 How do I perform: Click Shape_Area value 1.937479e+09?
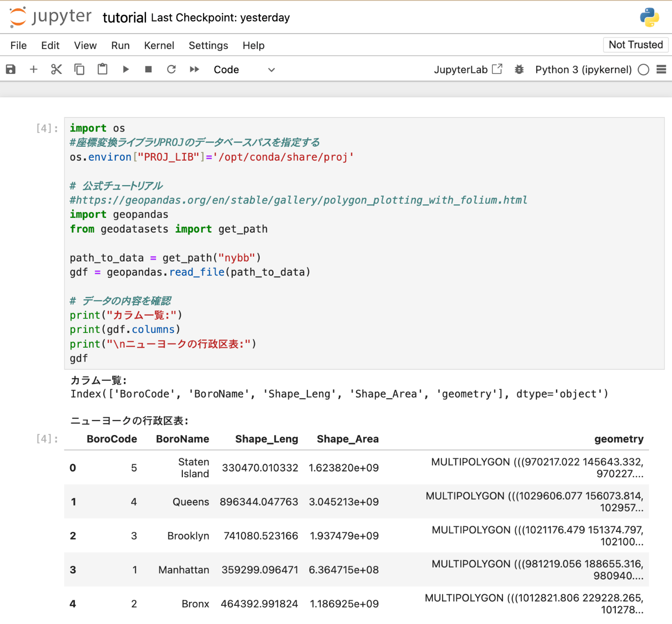tap(344, 536)
